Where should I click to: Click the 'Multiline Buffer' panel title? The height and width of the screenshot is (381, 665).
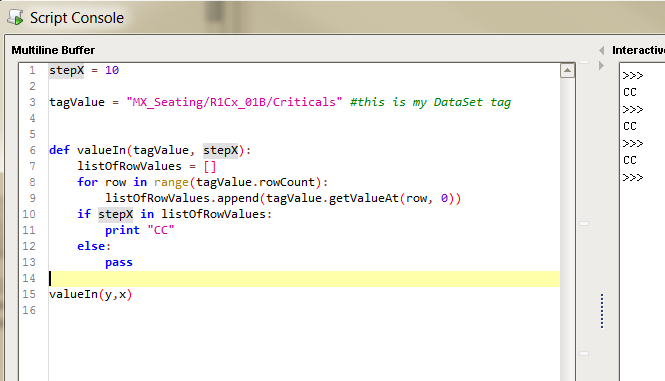(x=53, y=50)
